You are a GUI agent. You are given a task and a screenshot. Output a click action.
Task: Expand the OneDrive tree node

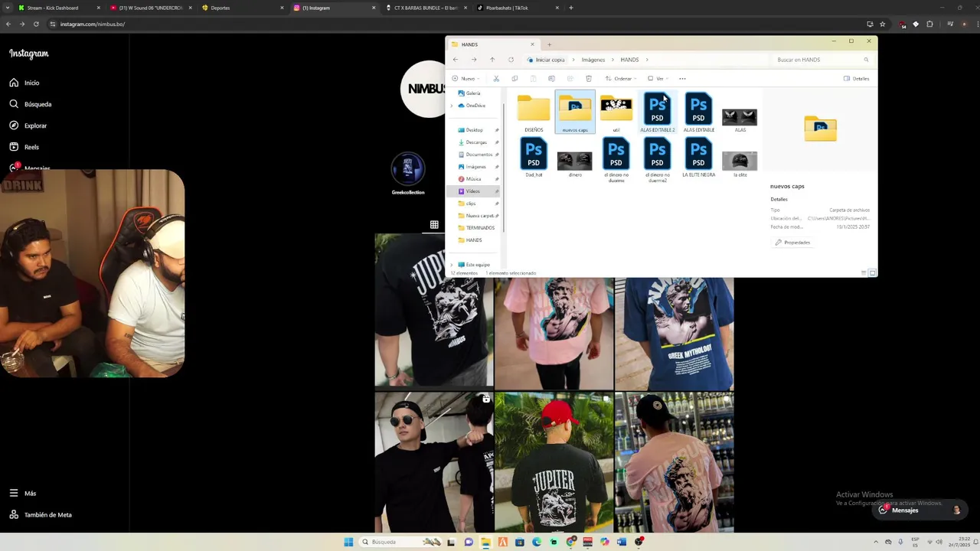coord(452,106)
